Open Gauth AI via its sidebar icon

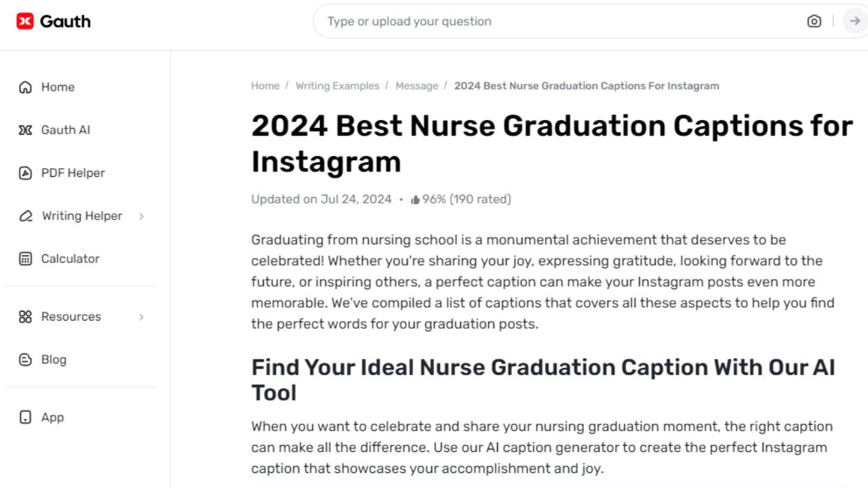tap(25, 129)
